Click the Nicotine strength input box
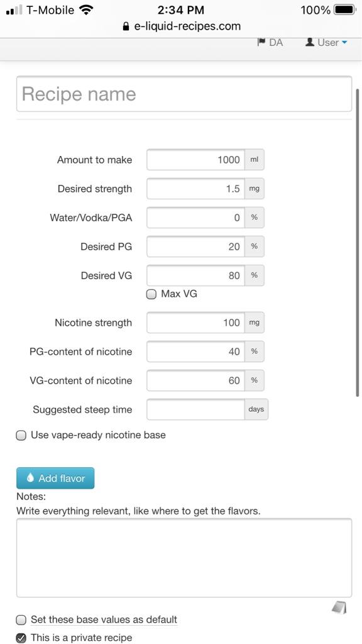362x644 pixels. pos(196,323)
